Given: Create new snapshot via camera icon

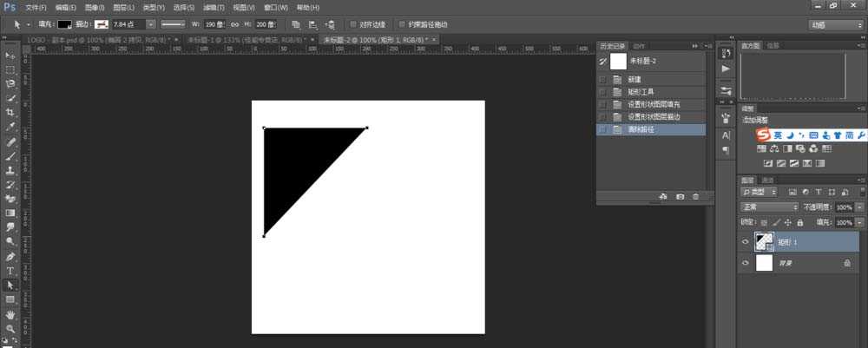Looking at the screenshot, I should coord(680,197).
